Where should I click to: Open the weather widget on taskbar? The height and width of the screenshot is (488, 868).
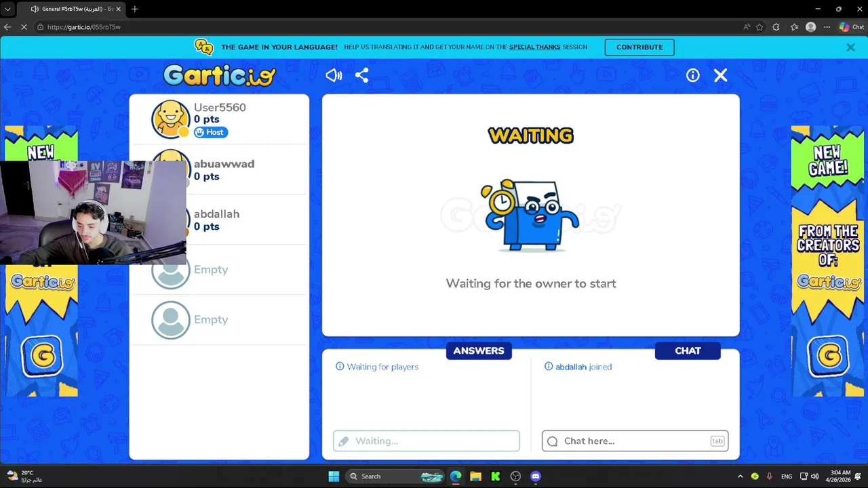point(25,476)
